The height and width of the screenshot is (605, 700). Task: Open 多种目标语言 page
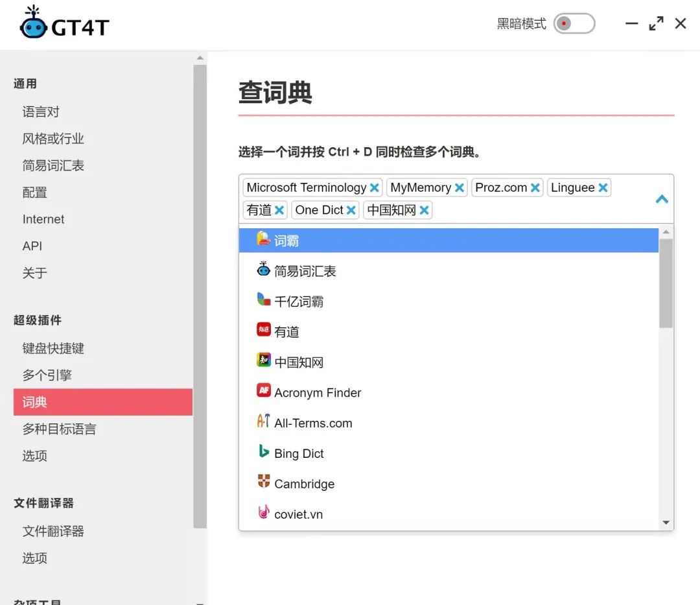60,429
